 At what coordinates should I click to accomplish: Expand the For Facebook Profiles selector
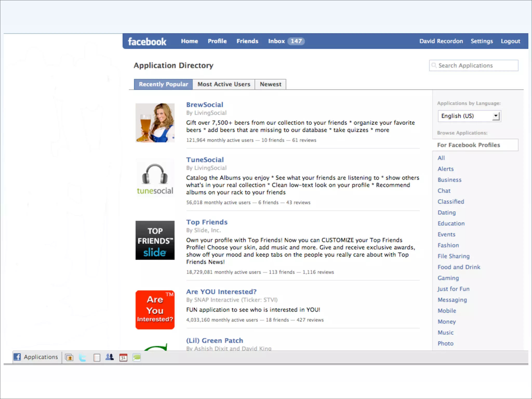475,145
